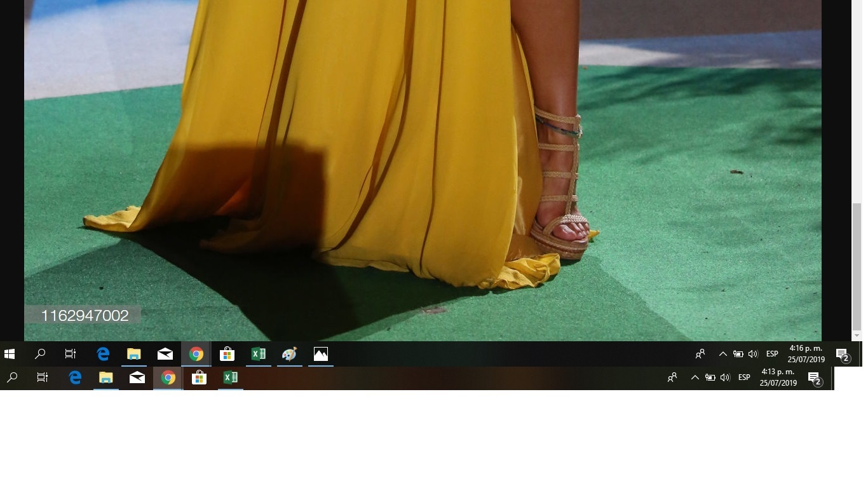This screenshot has height=488, width=868.
Task: Open the Photos app taskbar icon
Action: coord(321,354)
